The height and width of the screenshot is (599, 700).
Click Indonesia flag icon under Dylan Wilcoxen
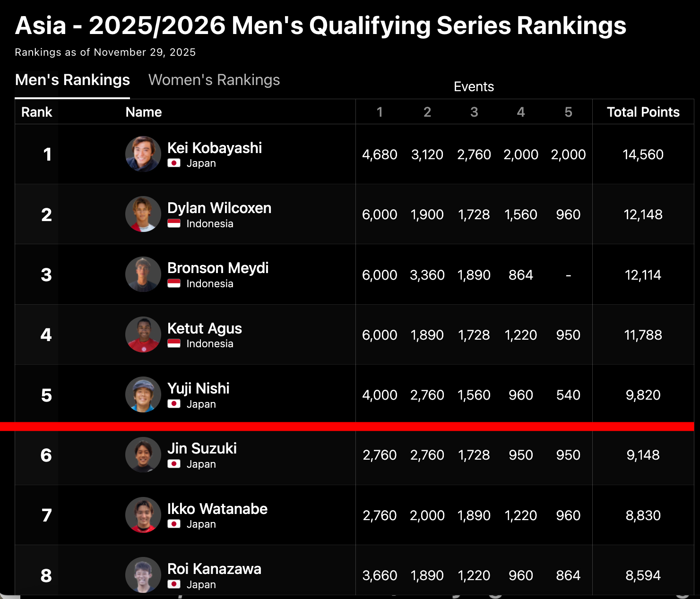coord(174,223)
